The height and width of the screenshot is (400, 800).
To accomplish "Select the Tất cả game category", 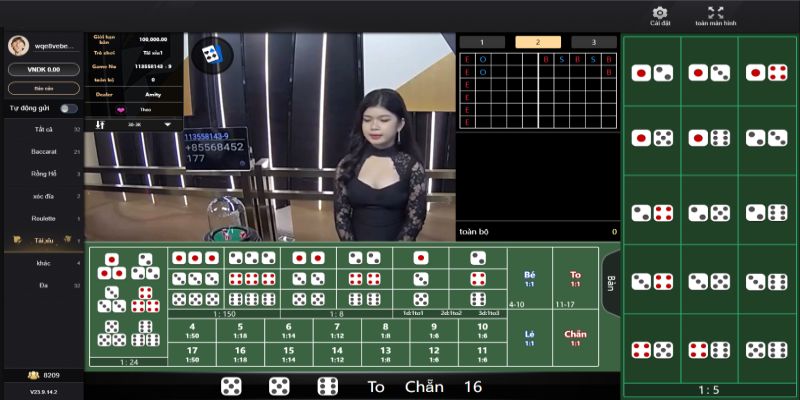I will [x=44, y=130].
